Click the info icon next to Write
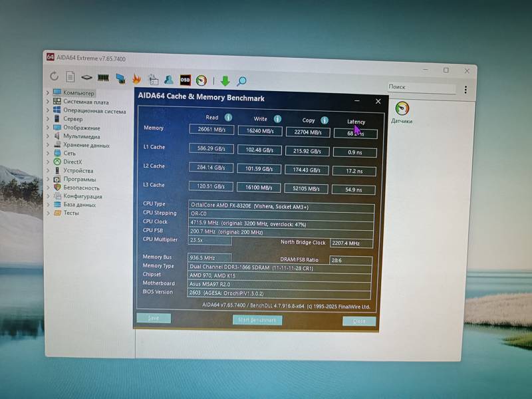This screenshot has width=532, height=399. (x=277, y=119)
